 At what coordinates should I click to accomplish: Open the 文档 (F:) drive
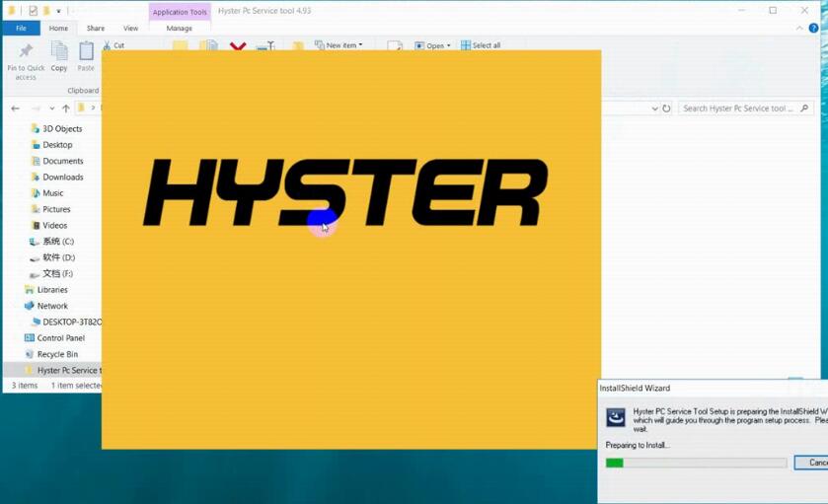click(x=50, y=273)
